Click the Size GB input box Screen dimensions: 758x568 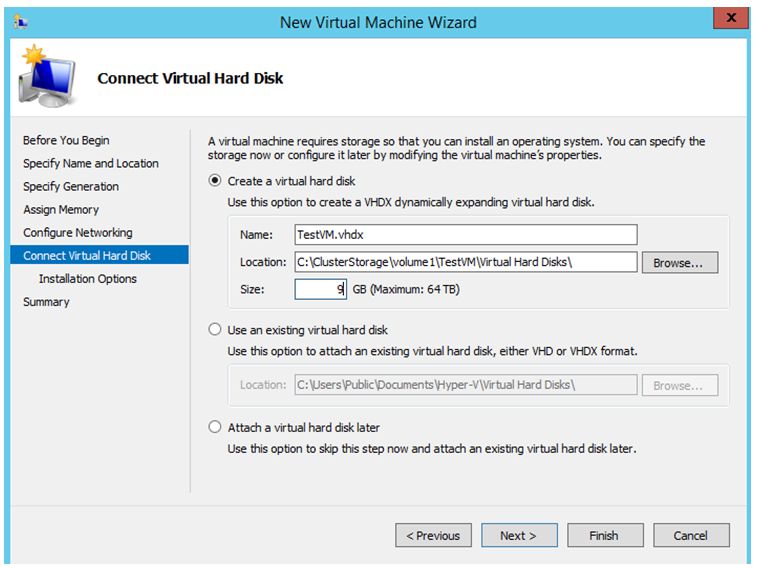pyautogui.click(x=321, y=290)
